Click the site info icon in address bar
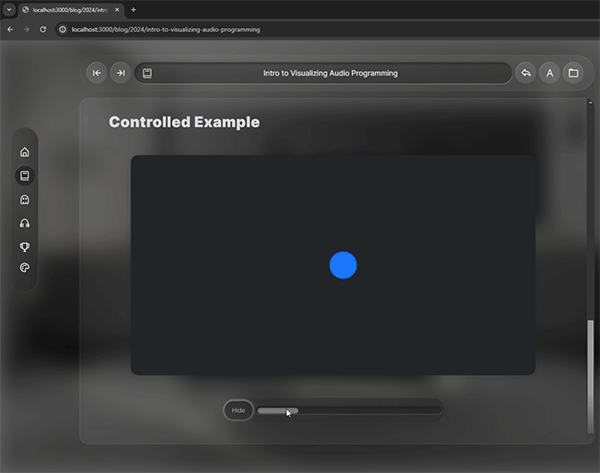Viewport: 600px width, 473px height. tap(62, 29)
